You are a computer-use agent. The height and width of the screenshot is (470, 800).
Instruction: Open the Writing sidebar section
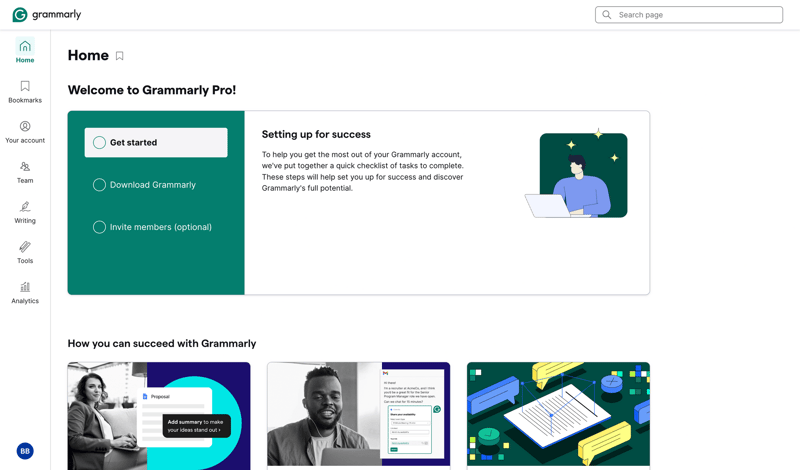coord(24,212)
